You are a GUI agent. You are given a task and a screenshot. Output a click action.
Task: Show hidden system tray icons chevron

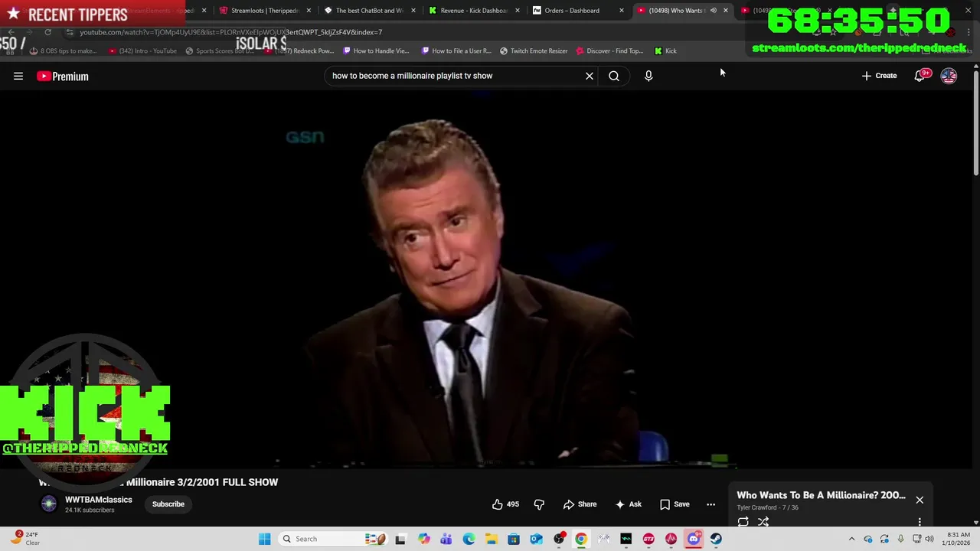[x=851, y=539]
